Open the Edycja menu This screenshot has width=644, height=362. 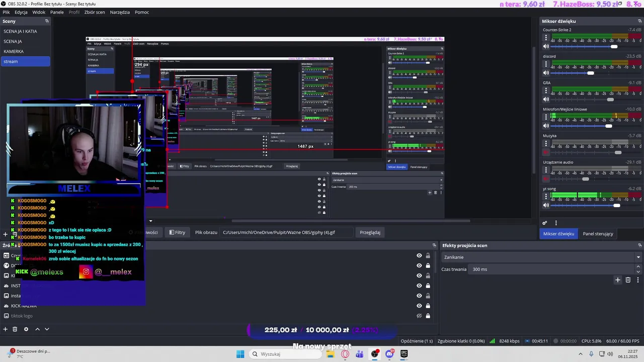(x=21, y=12)
